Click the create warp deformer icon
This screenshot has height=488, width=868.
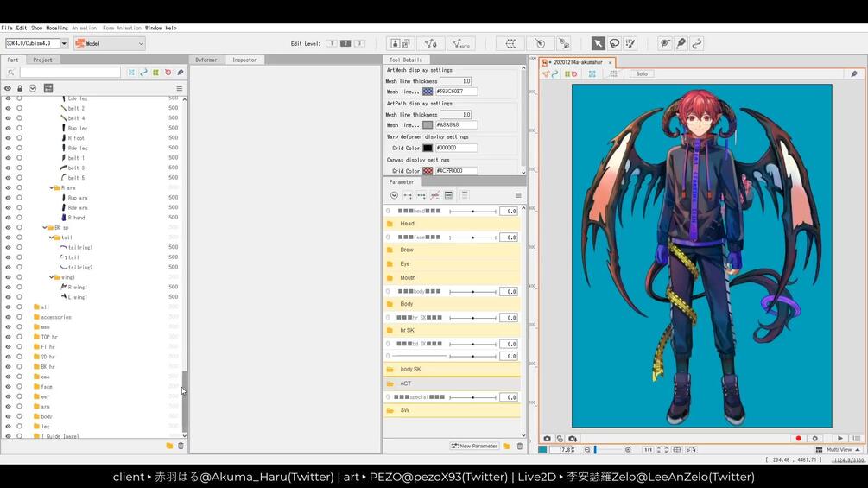coord(510,43)
